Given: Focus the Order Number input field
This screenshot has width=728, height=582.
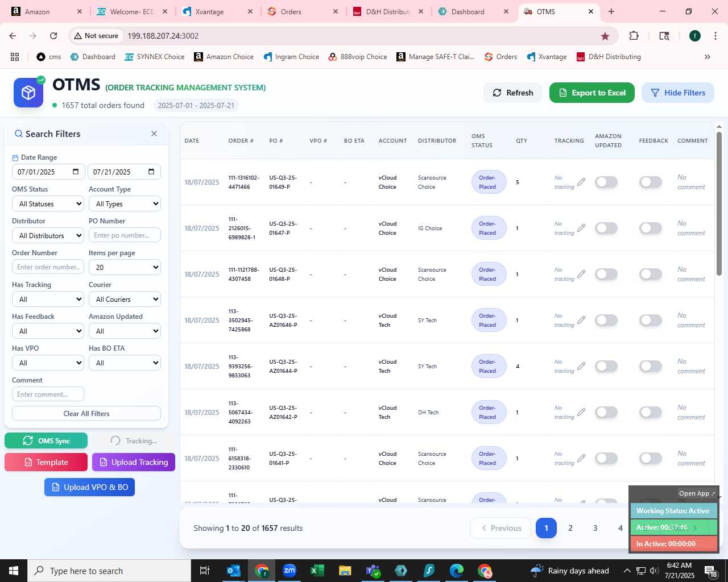Looking at the screenshot, I should coord(48,267).
